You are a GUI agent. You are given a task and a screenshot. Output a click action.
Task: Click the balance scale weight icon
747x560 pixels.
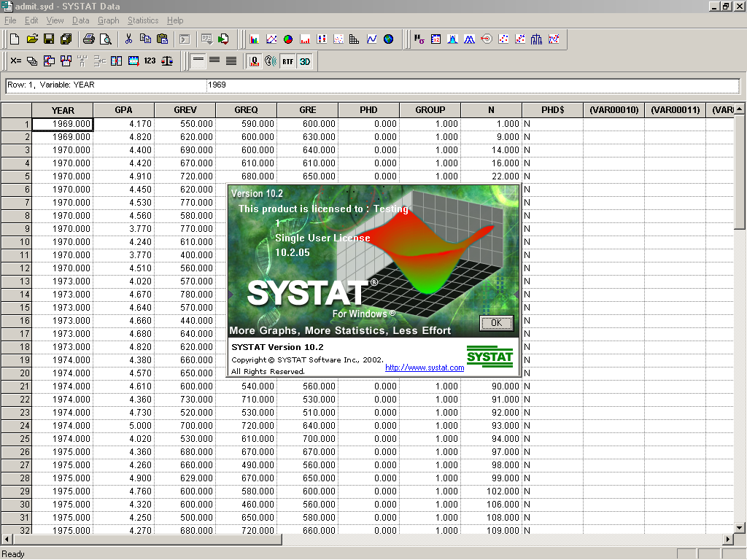click(x=167, y=61)
